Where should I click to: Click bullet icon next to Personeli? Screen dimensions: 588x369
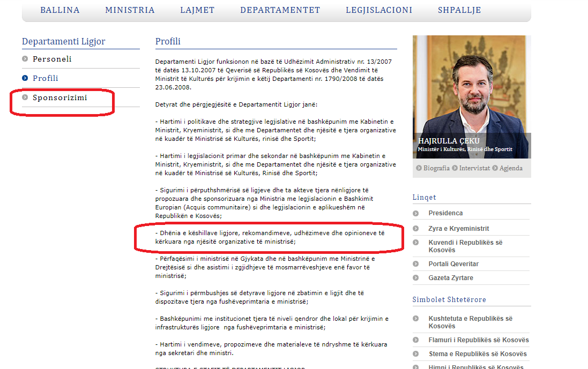pos(25,59)
